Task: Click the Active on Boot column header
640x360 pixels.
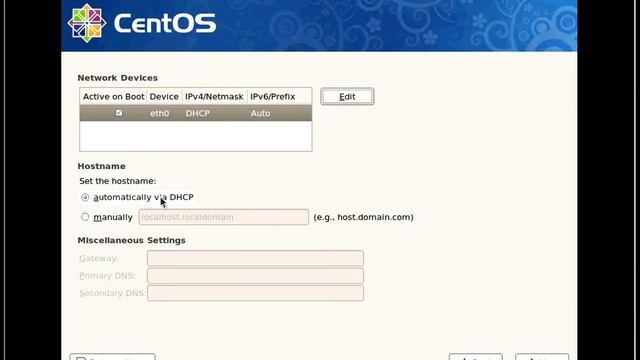Action: tap(113, 97)
